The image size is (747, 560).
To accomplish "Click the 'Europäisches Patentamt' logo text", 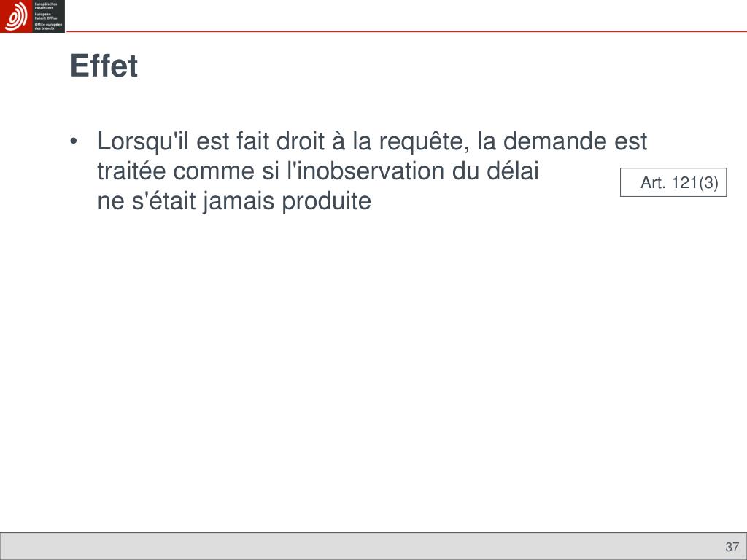I will click(x=46, y=6).
